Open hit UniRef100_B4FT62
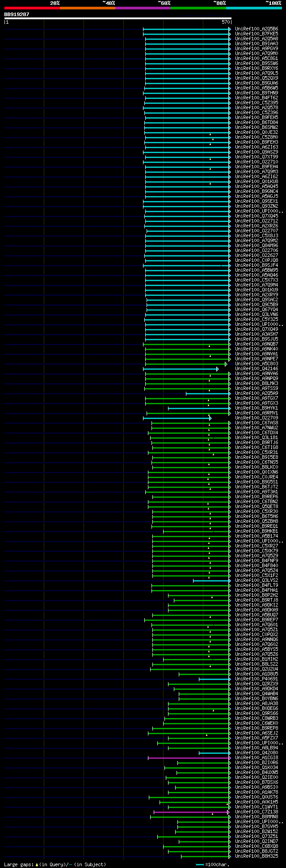 (x=257, y=98)
